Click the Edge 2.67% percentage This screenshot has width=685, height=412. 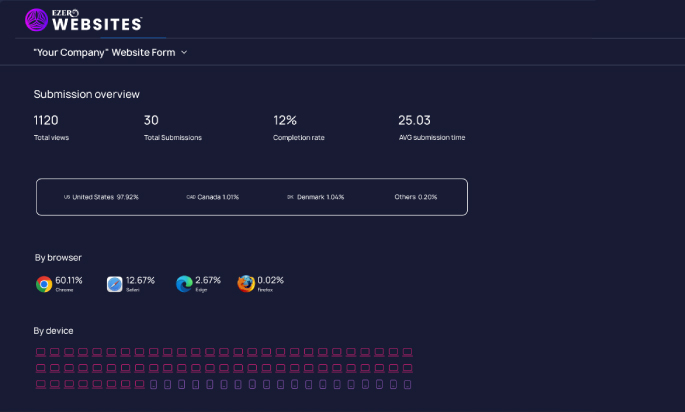click(x=208, y=280)
